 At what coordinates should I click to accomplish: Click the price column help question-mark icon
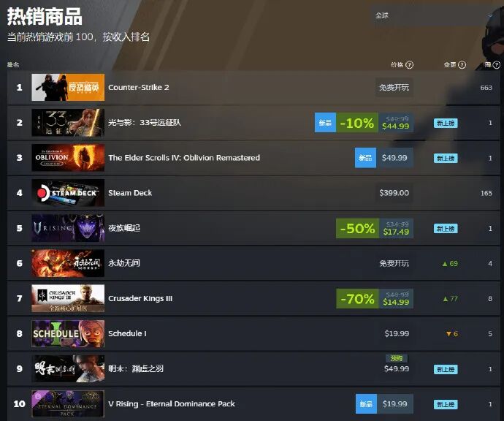point(409,65)
